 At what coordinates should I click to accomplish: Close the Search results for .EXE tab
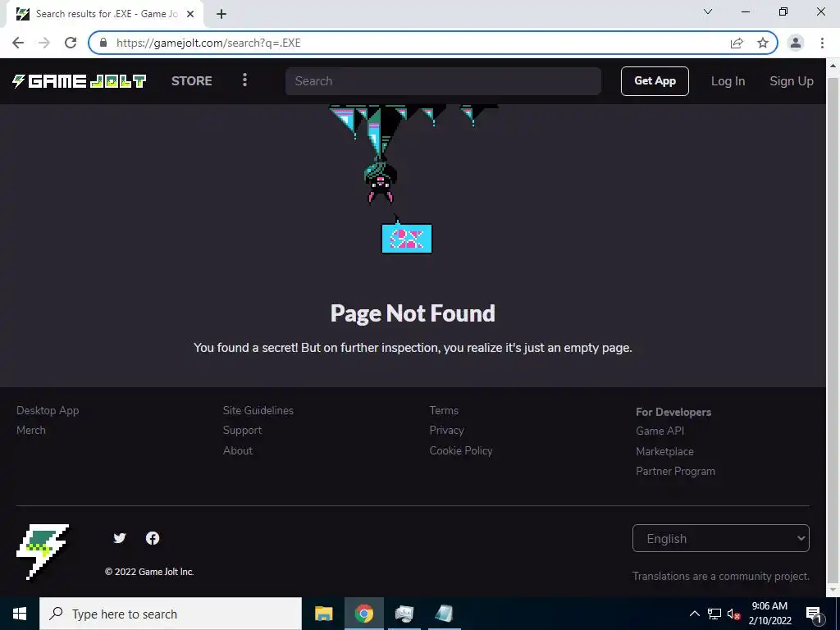point(190,14)
